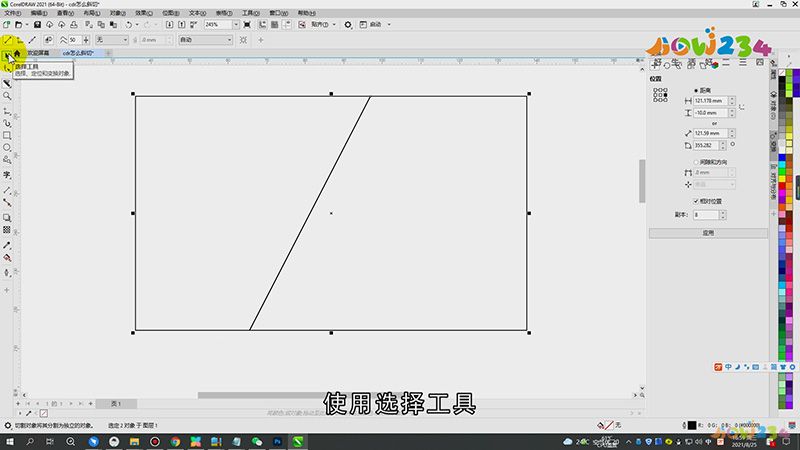This screenshot has width=800, height=450.
Task: Open the 无 cut span dropdown
Action: (x=111, y=40)
